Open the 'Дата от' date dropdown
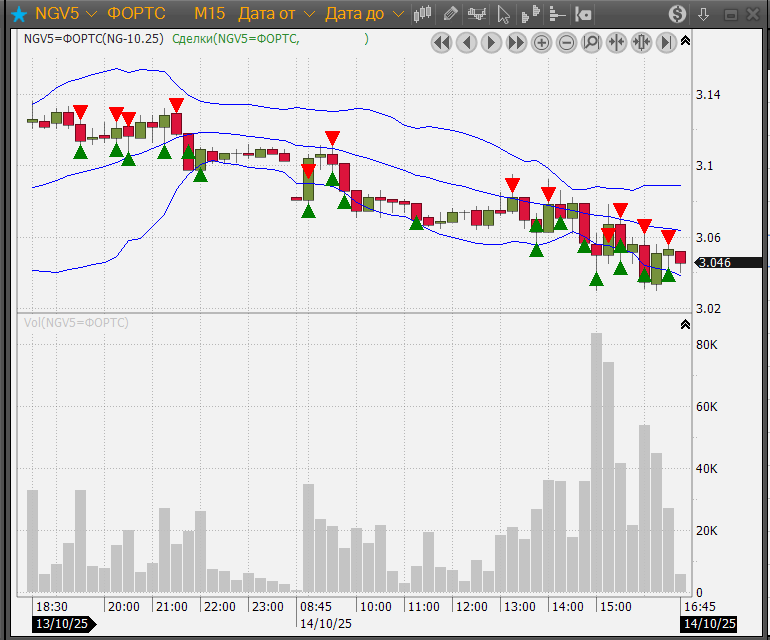 pyautogui.click(x=276, y=14)
